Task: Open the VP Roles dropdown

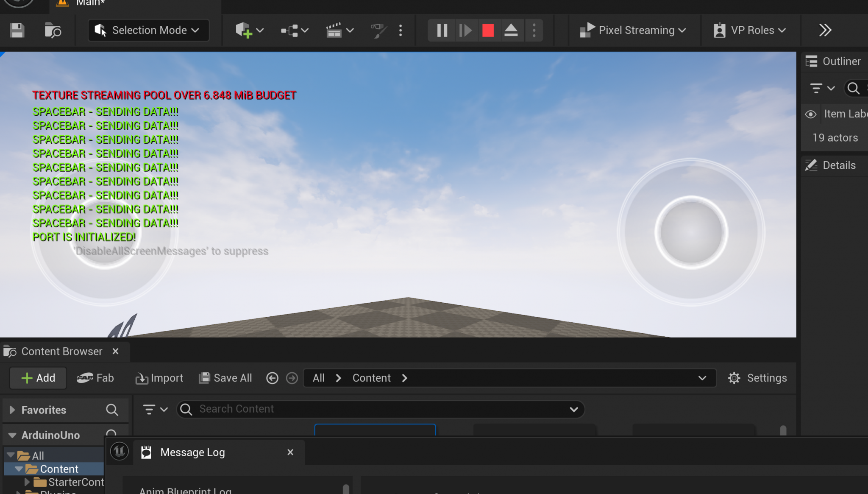Action: coord(750,30)
